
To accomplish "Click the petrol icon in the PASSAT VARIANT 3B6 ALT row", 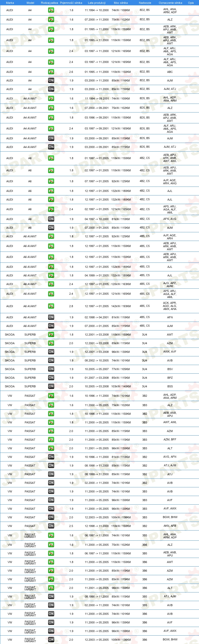I will pyautogui.click(x=51, y=588).
